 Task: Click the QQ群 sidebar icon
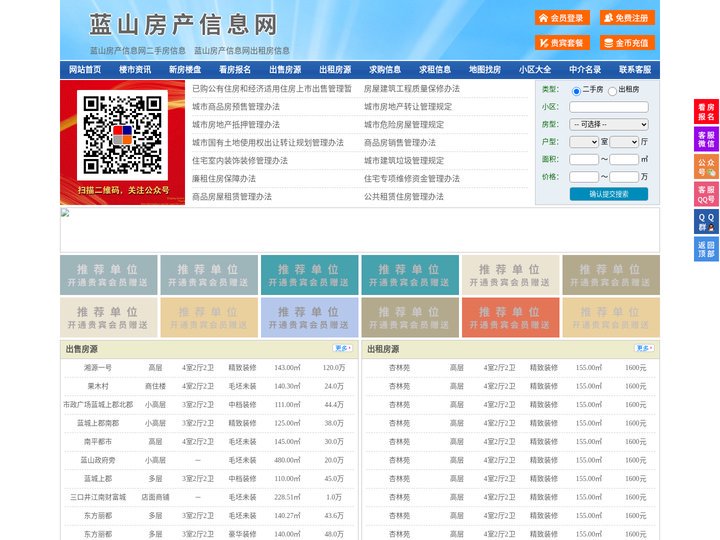(x=706, y=222)
